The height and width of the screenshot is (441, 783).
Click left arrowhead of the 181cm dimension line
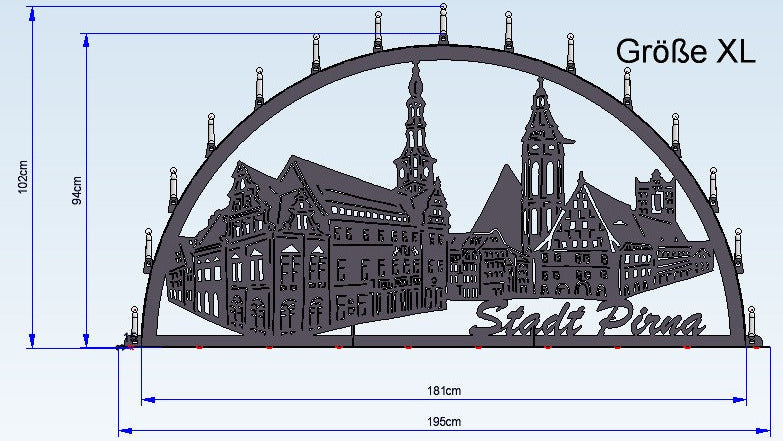(146, 400)
